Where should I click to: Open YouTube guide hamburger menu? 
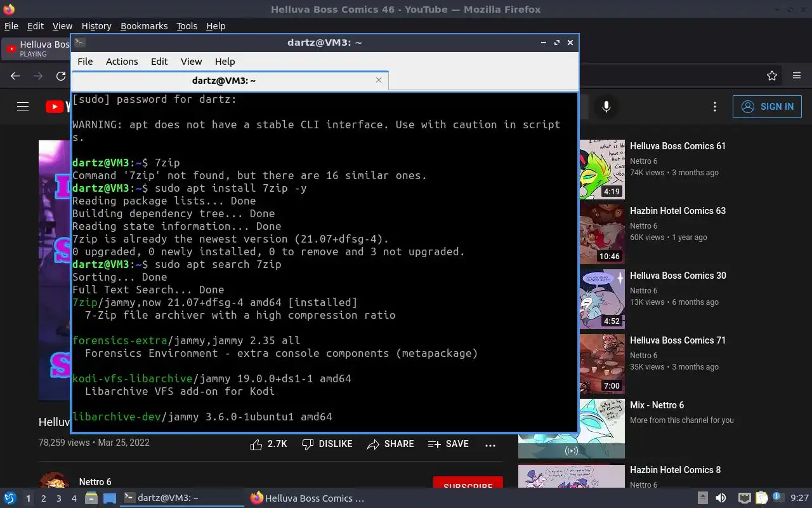click(23, 107)
